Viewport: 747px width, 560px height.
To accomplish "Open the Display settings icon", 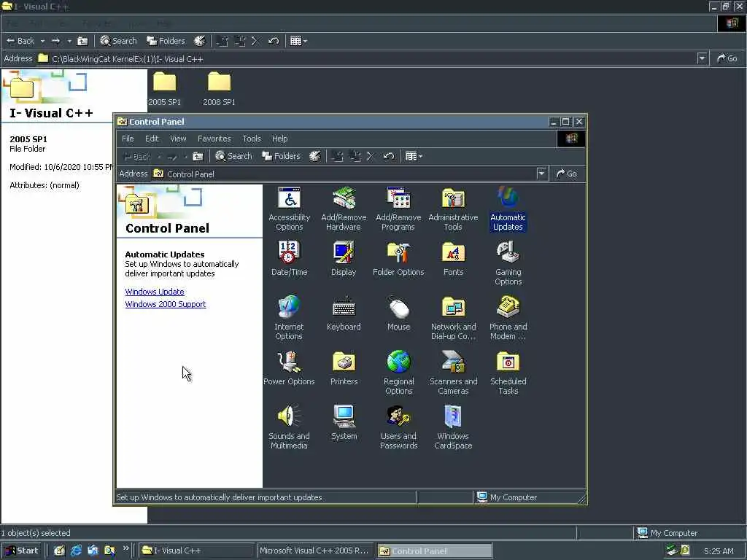I will point(344,259).
